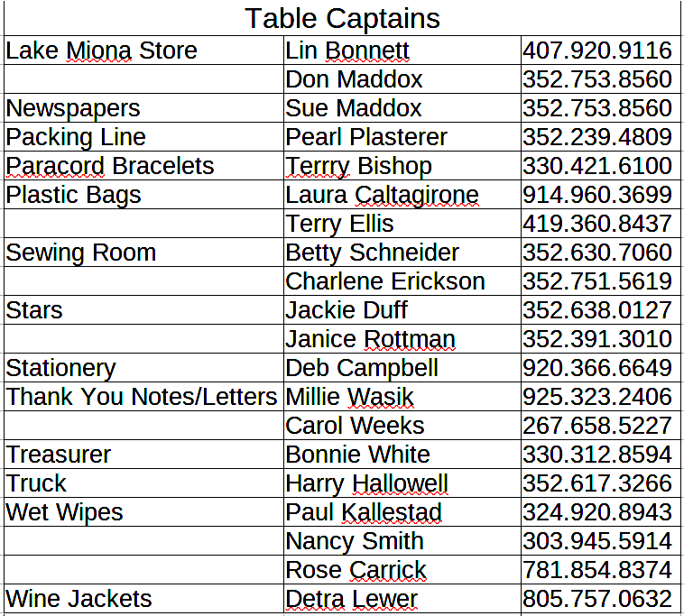Click the Charlene Erickson cell
This screenshot has height=616, width=684.
(x=385, y=281)
